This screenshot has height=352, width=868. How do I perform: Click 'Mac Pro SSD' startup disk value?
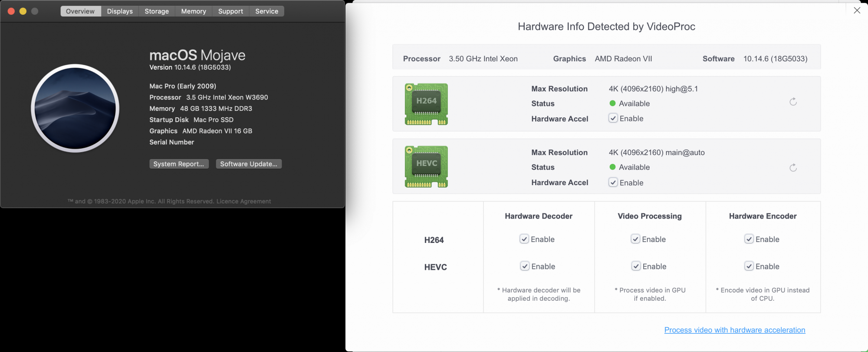pos(214,120)
